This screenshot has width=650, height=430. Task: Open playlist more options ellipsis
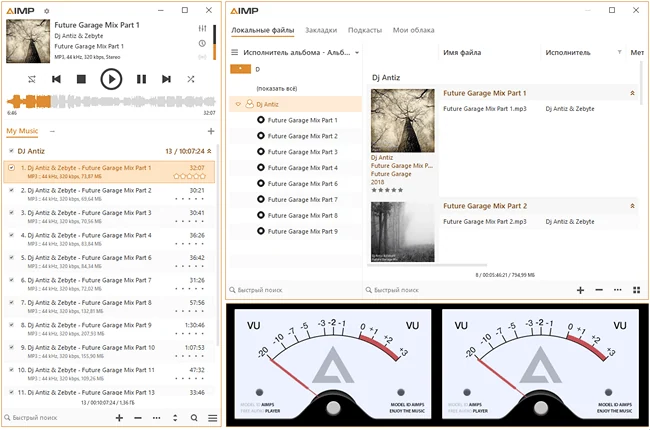click(156, 418)
